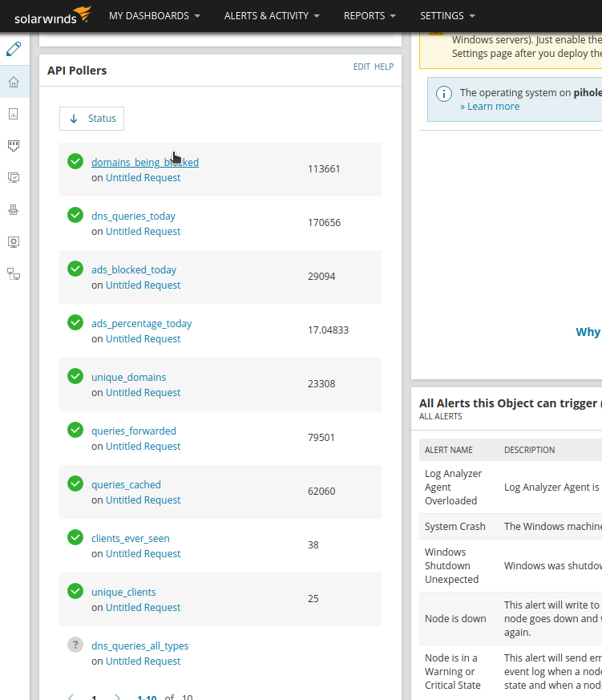Click unknown status icon for dns_queries_all_types
Viewport: 602px width, 700px height.
click(x=75, y=645)
